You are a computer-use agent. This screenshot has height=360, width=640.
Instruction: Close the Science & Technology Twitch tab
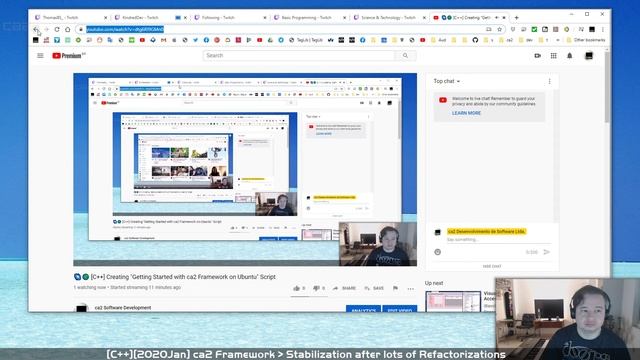[x=424, y=18]
